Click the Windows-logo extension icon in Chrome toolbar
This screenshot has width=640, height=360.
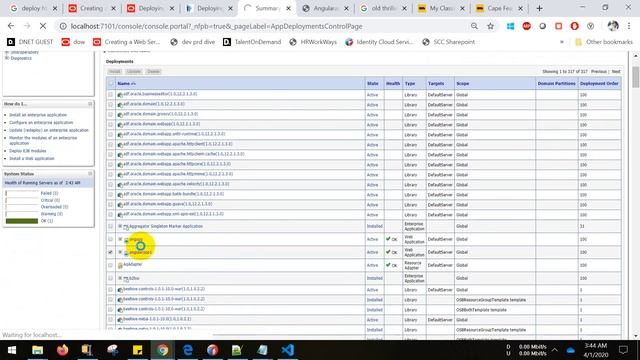[x=510, y=26]
